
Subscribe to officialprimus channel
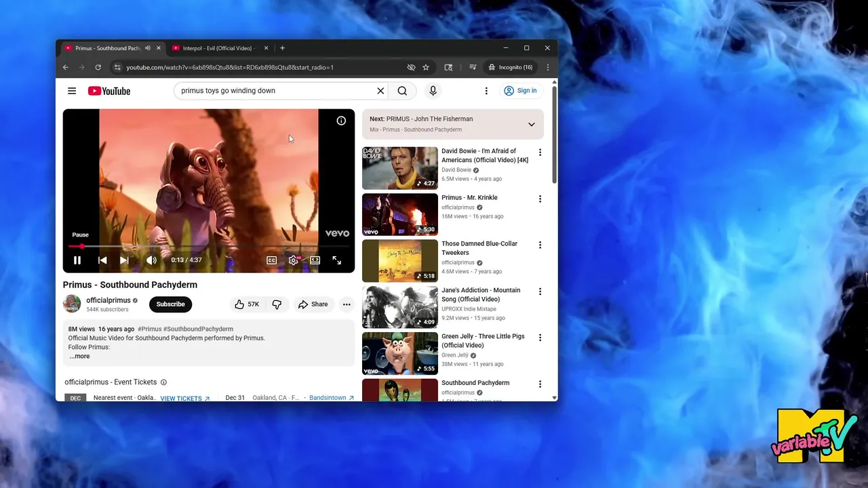click(x=171, y=304)
